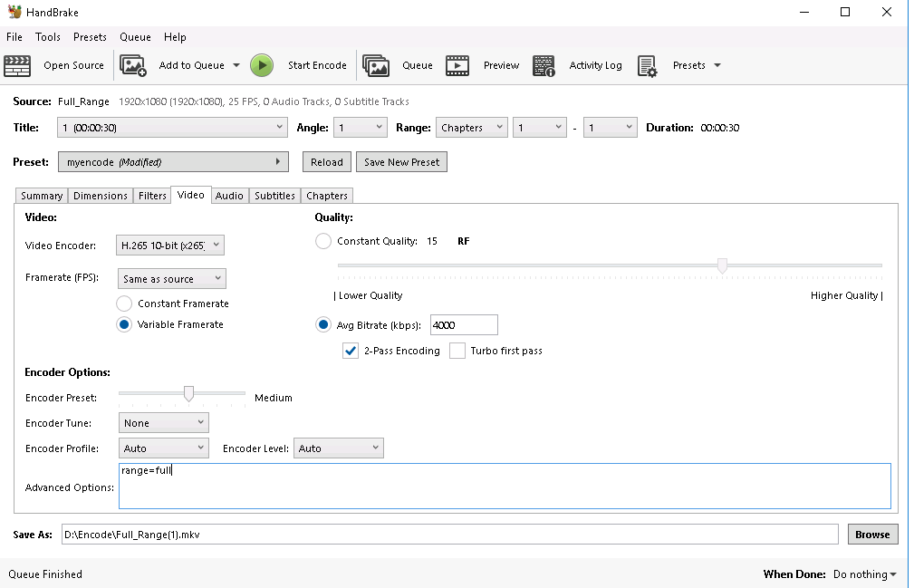Open the Activity Log icon

pos(544,65)
